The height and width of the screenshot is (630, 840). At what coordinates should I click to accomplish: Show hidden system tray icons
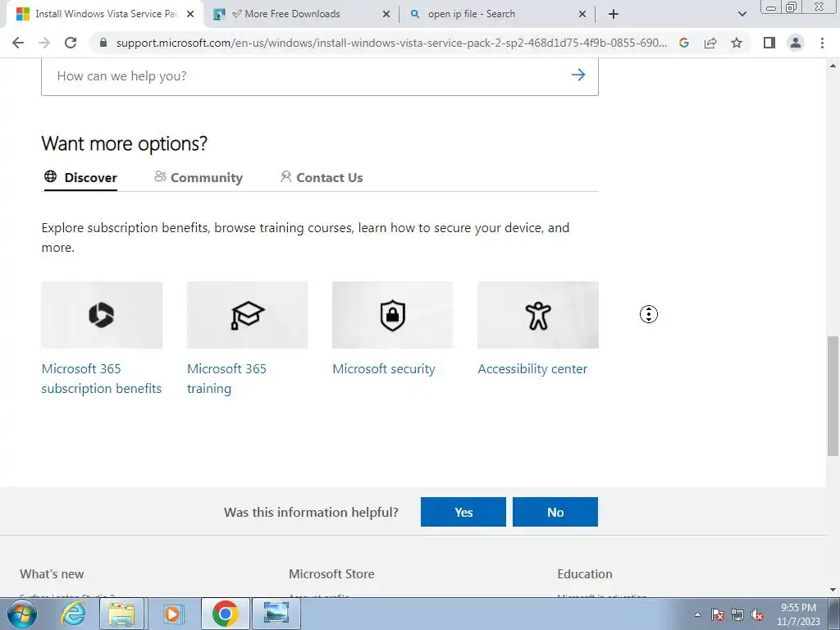[697, 615]
